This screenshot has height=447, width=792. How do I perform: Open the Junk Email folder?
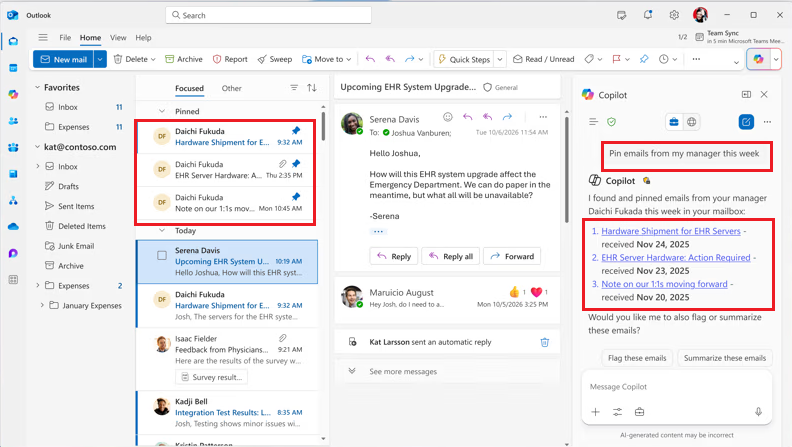click(76, 246)
